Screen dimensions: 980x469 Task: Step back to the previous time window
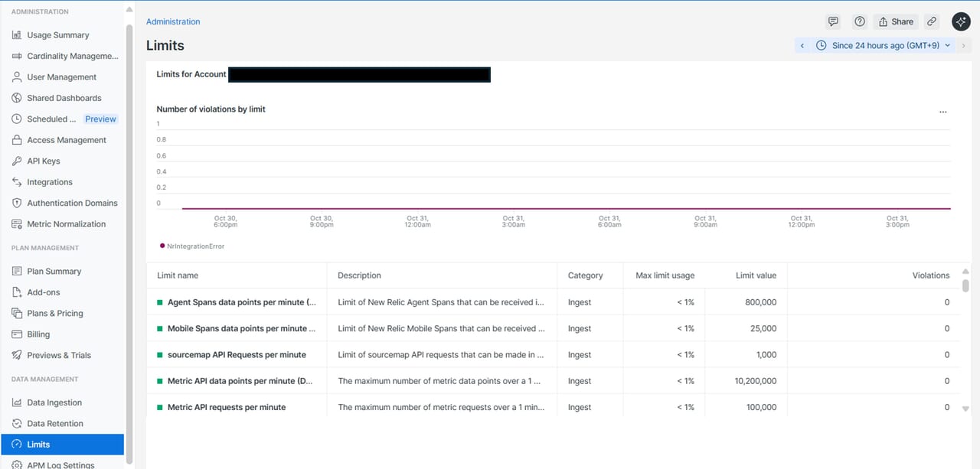click(x=802, y=46)
